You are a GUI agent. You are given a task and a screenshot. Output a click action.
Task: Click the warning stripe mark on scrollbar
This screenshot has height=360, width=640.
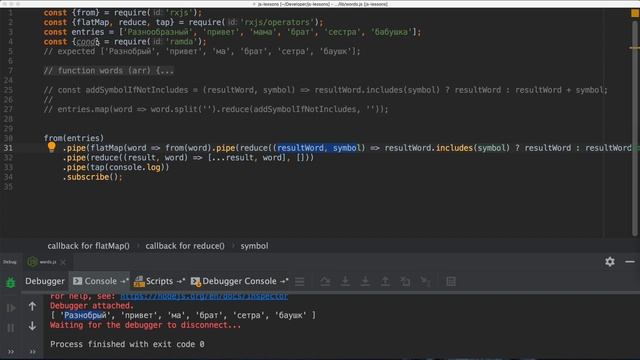634,48
